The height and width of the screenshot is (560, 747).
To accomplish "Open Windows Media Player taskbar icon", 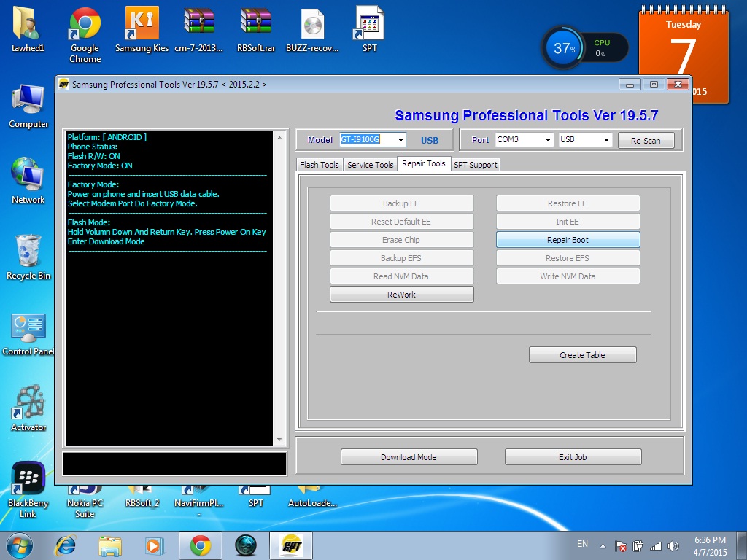I will [154, 545].
